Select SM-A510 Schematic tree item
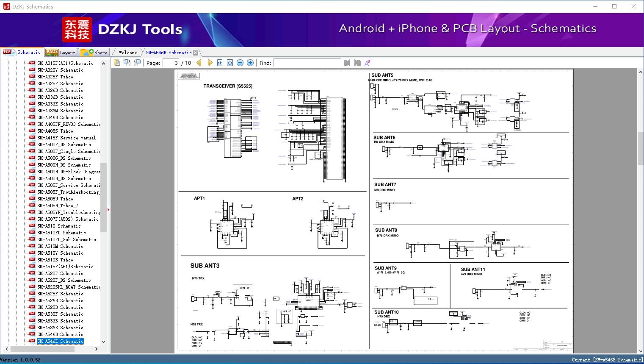Viewport: 644px width, 364px height. (x=59, y=226)
